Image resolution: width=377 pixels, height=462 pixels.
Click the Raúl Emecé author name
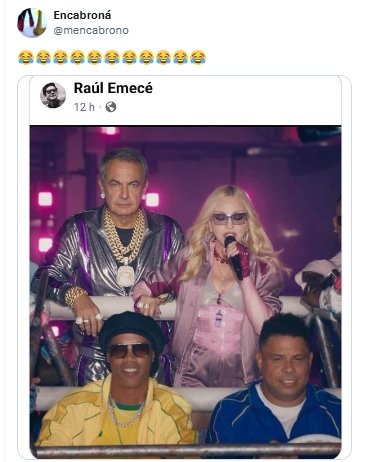(x=113, y=88)
